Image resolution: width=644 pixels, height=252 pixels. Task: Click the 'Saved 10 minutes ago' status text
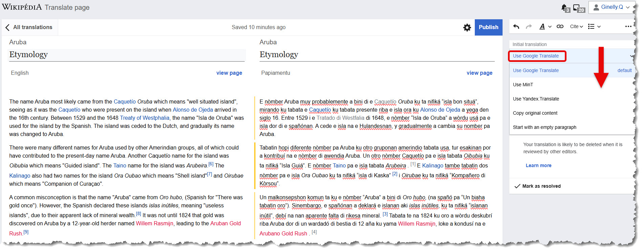click(x=259, y=27)
